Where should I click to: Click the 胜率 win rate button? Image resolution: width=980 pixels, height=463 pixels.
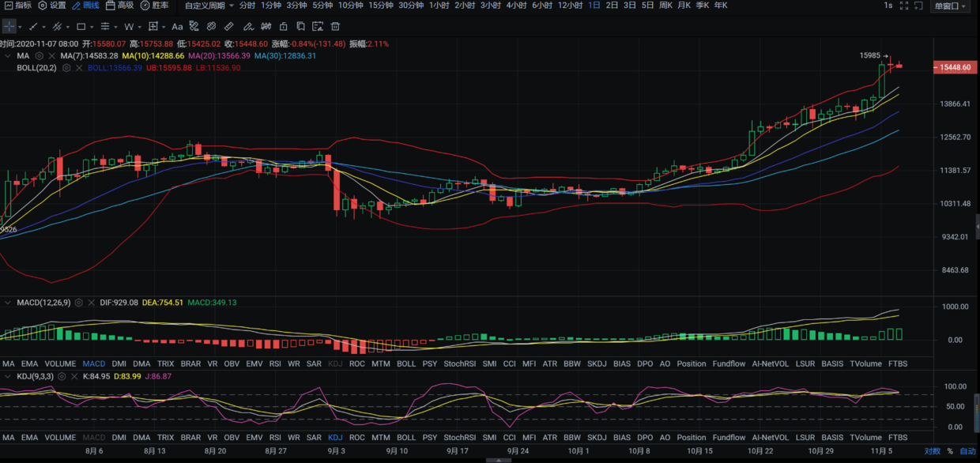click(155, 6)
